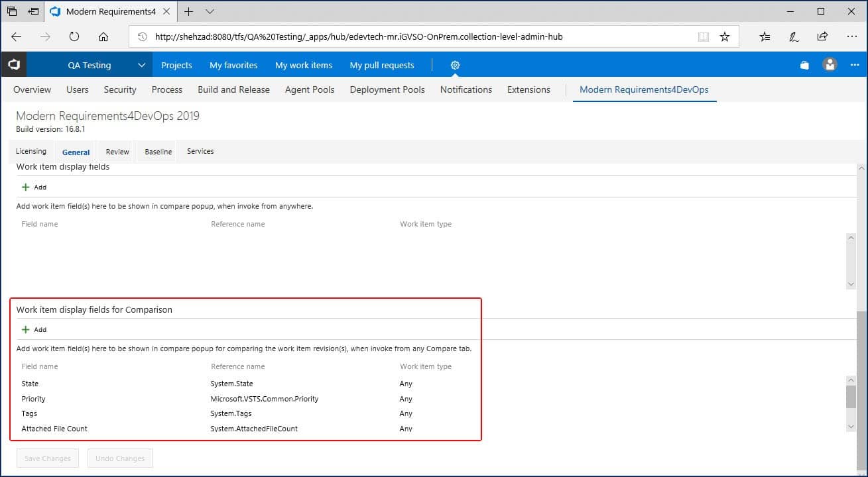
Task: Click the share page icon
Action: (822, 37)
